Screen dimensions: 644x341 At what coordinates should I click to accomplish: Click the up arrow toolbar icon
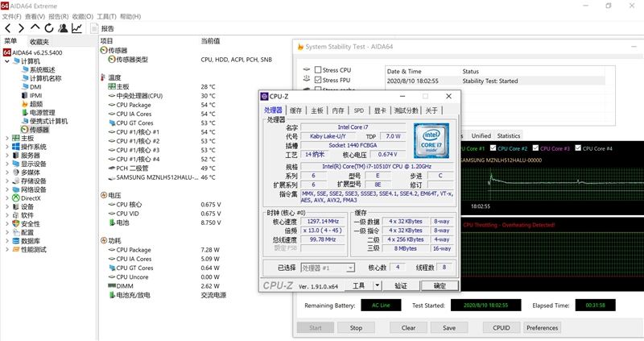coord(35,27)
